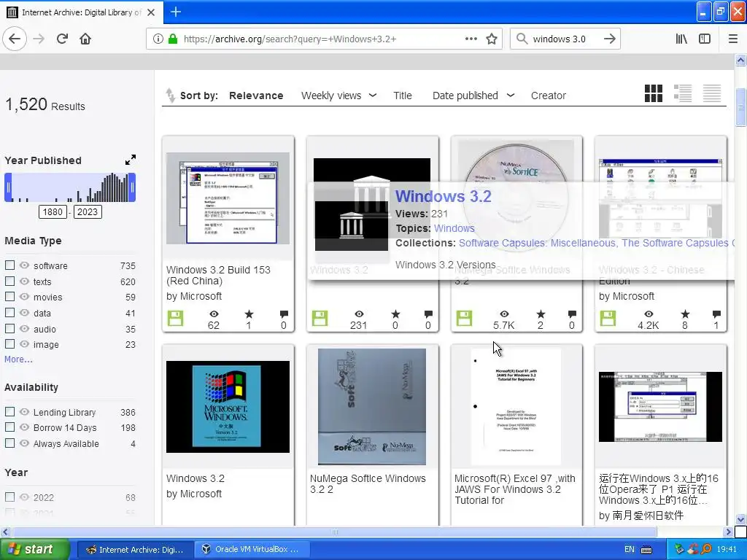Switch results to tile grid view
This screenshot has width=747, height=560.
coord(654,93)
